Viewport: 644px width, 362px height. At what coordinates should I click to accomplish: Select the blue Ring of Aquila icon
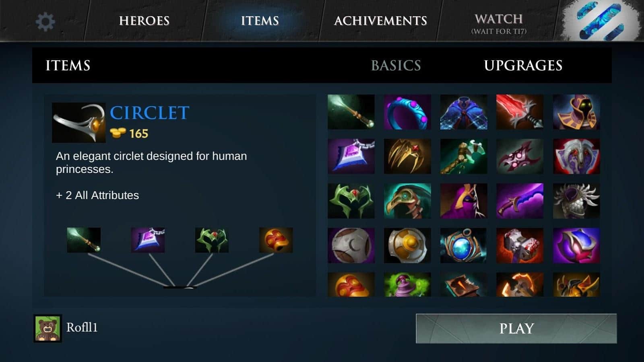pyautogui.click(x=407, y=112)
